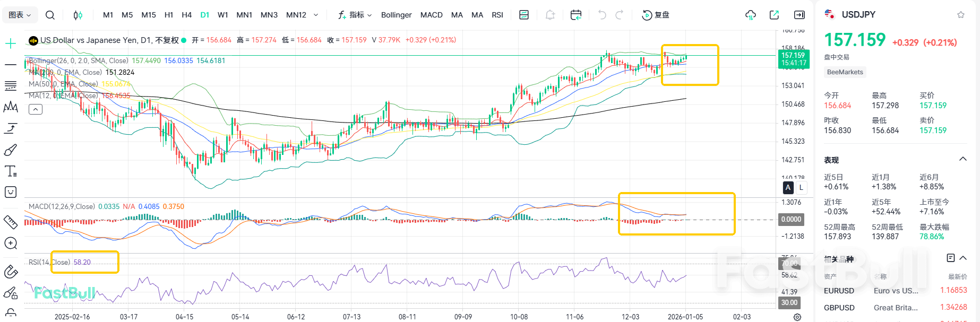Viewport: 980px width, 322px height.
Task: Click the cloud sync icon
Action: [x=750, y=15]
